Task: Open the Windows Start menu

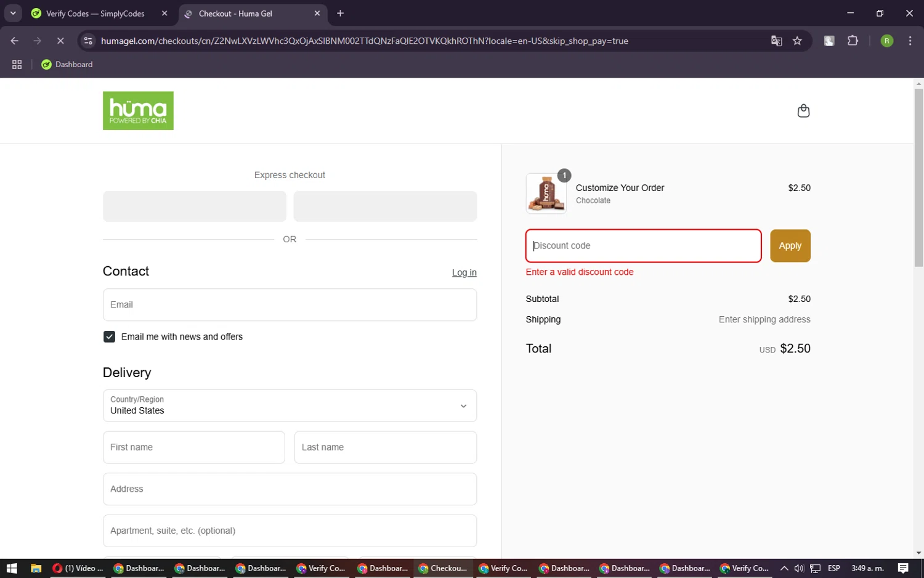Action: coord(12,568)
